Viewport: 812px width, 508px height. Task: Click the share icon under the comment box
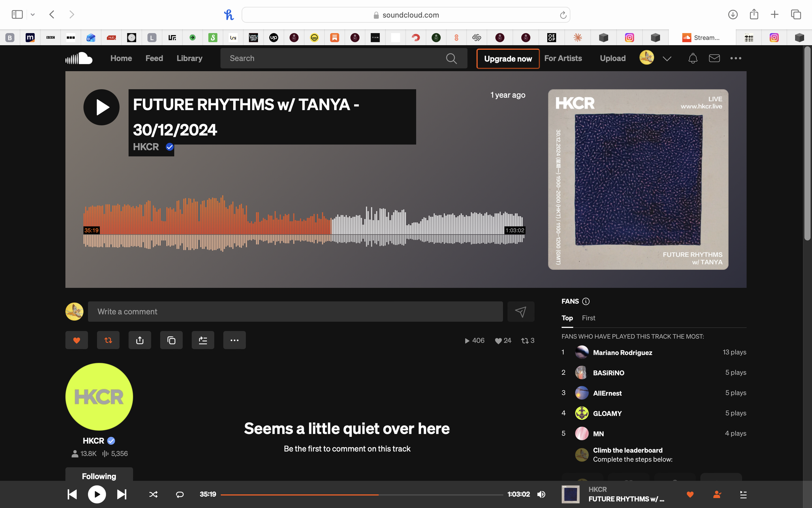tap(140, 340)
